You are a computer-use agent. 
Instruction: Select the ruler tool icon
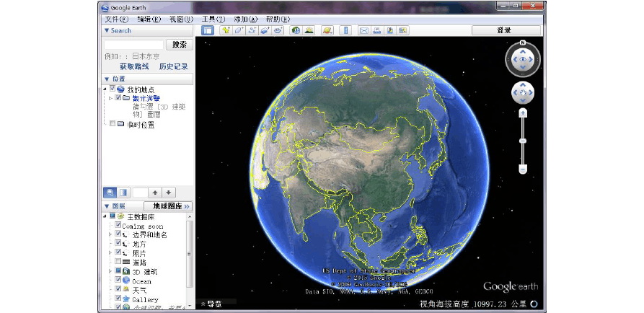coord(345,30)
